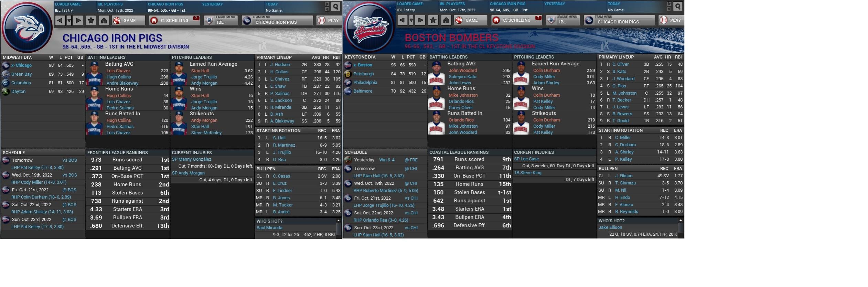Open history dropdown arrow on Chicago screen
Image resolution: width=868 pixels, height=287 pixels.
(69, 21)
